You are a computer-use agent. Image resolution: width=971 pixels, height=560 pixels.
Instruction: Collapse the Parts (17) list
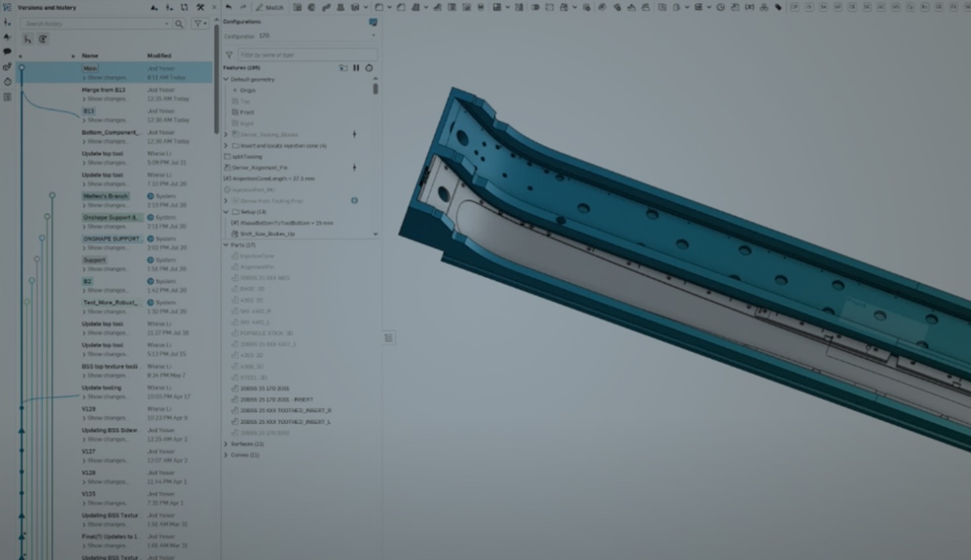(x=226, y=245)
